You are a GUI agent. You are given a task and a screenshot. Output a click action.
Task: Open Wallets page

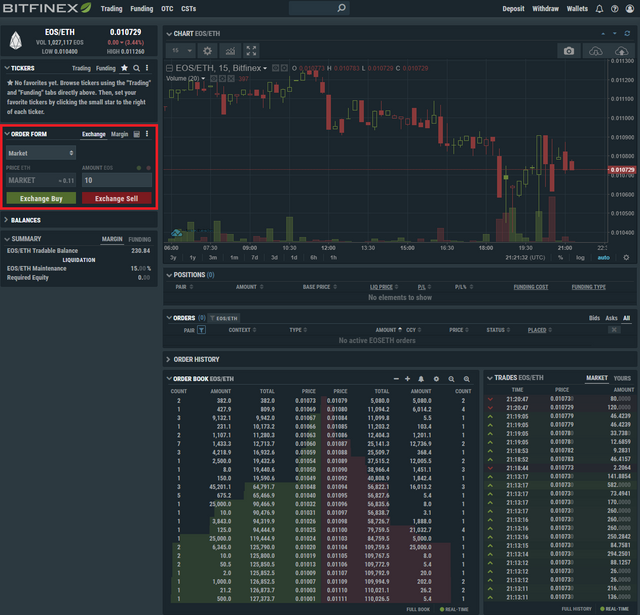click(x=577, y=9)
